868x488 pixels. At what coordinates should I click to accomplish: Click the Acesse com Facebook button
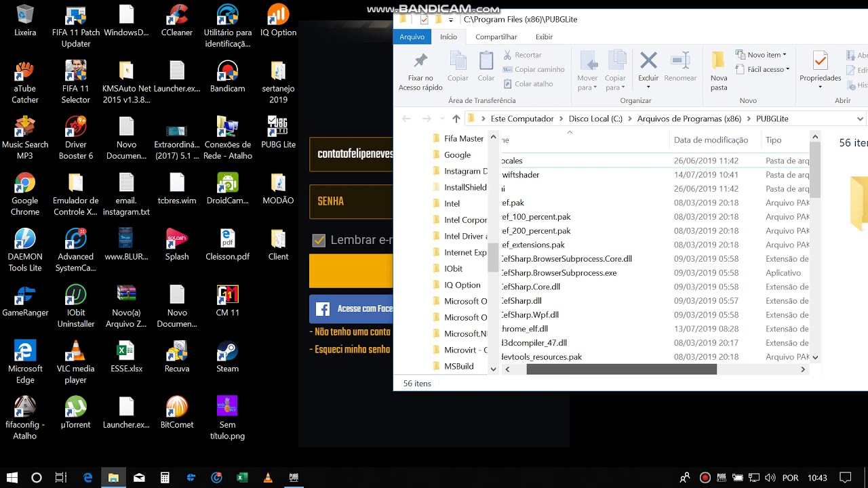tap(351, 309)
